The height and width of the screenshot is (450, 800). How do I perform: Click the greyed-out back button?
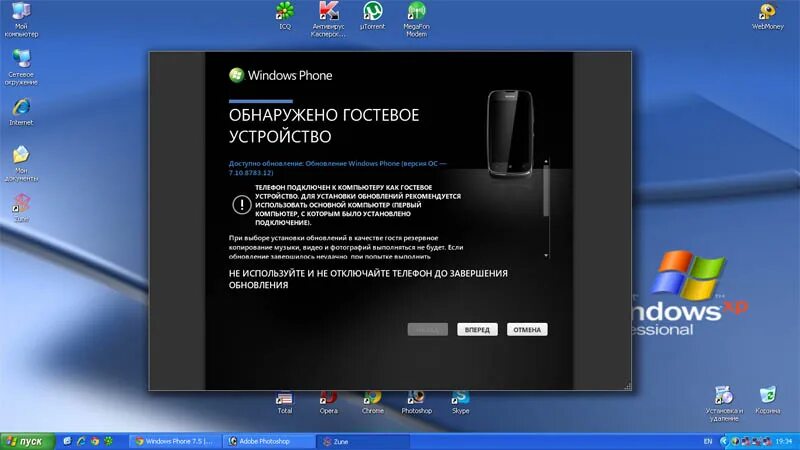(x=428, y=330)
